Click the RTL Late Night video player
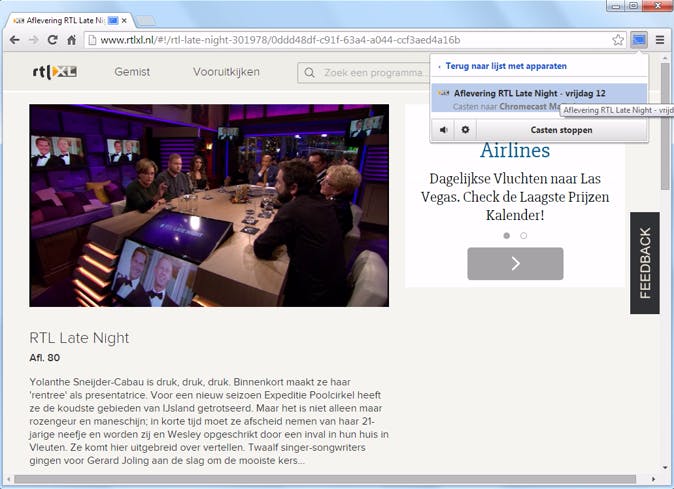 (209, 205)
